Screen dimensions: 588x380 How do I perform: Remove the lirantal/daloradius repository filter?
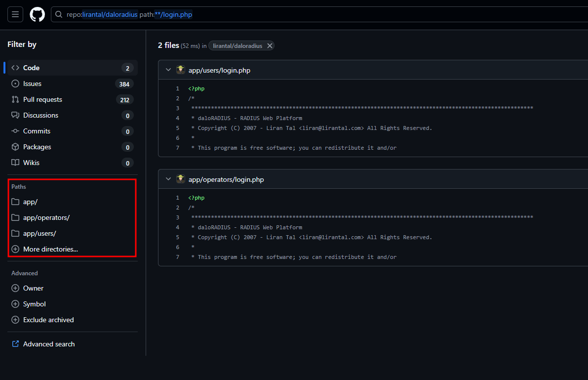(x=270, y=46)
